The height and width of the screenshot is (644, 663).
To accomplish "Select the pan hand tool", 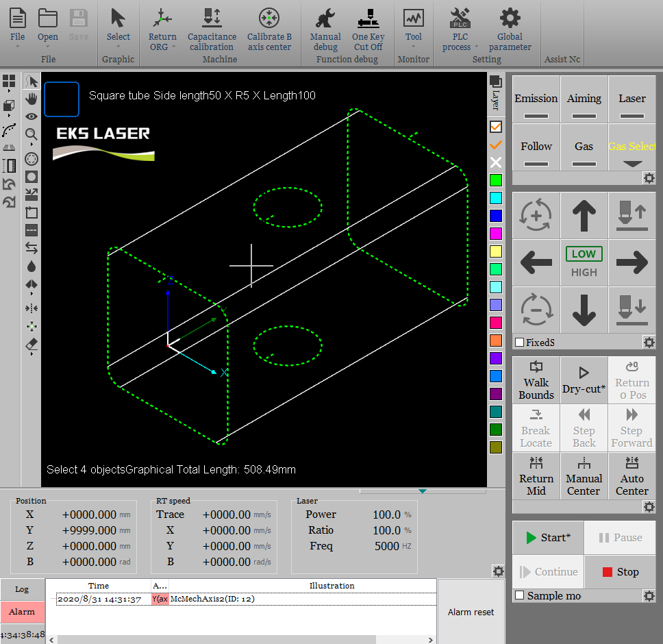I will click(x=31, y=99).
